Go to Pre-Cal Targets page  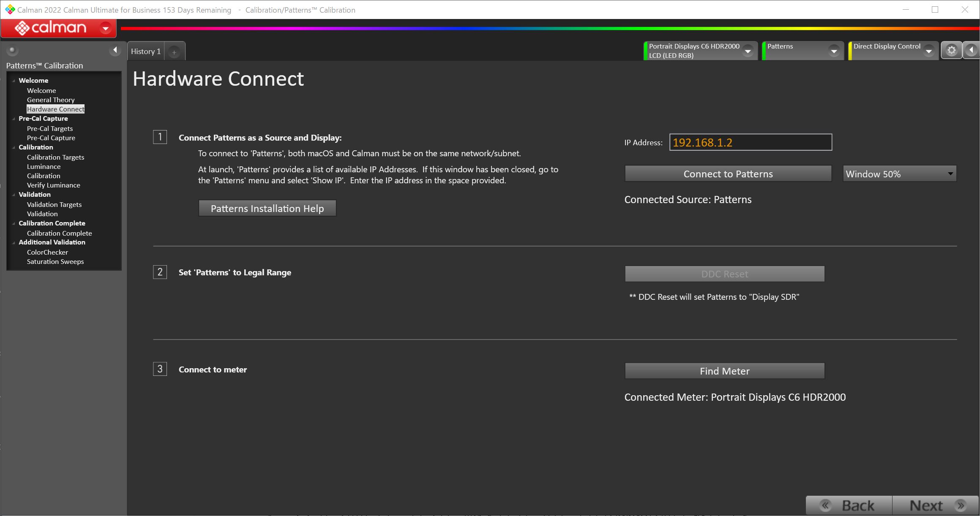[x=50, y=128]
